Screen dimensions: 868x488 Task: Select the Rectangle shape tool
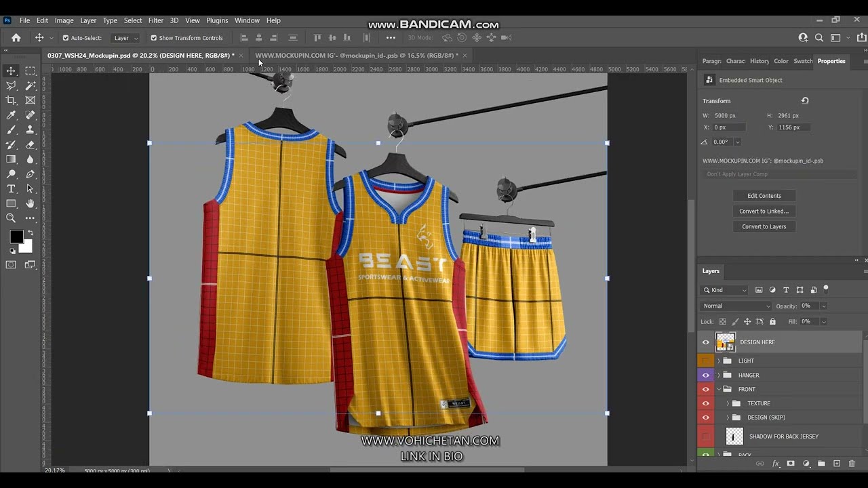[11, 203]
